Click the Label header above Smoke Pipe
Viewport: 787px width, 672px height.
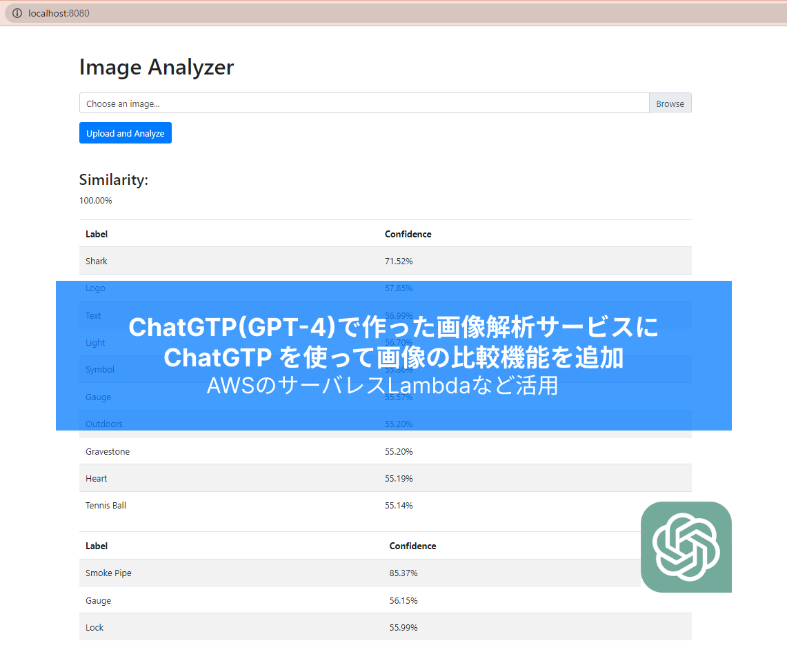(97, 546)
